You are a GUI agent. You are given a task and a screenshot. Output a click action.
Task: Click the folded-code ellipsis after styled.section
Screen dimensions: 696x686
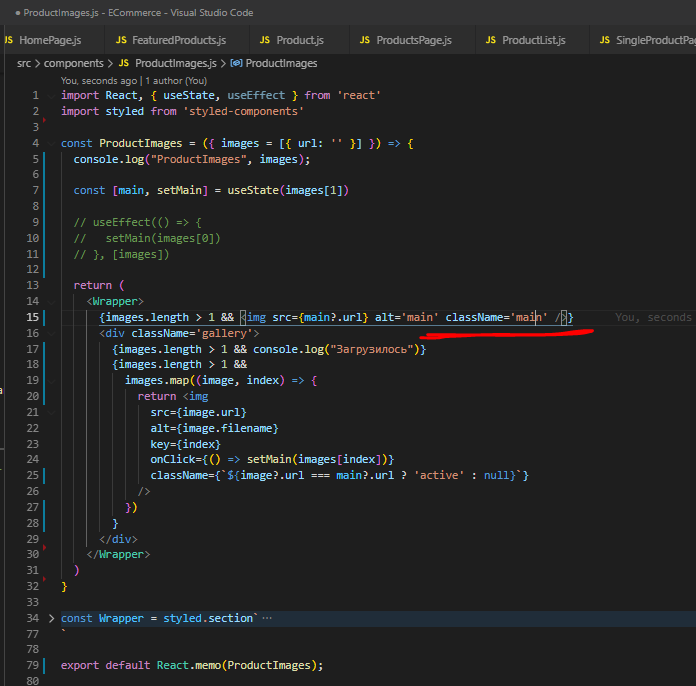coord(266,618)
